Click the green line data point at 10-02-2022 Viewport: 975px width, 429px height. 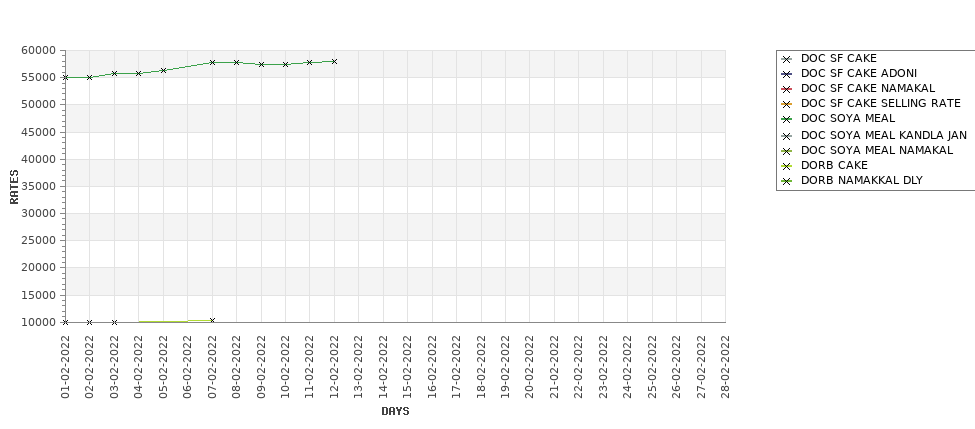pyautogui.click(x=285, y=65)
